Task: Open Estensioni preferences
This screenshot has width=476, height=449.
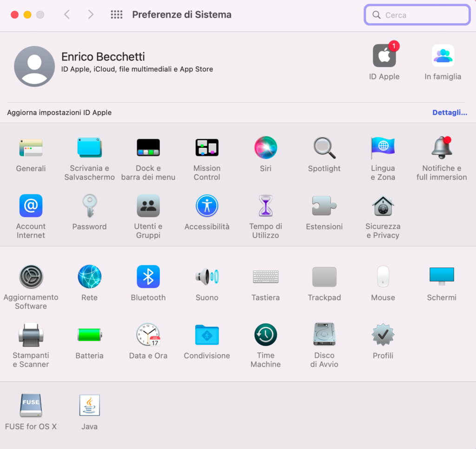Action: [324, 206]
